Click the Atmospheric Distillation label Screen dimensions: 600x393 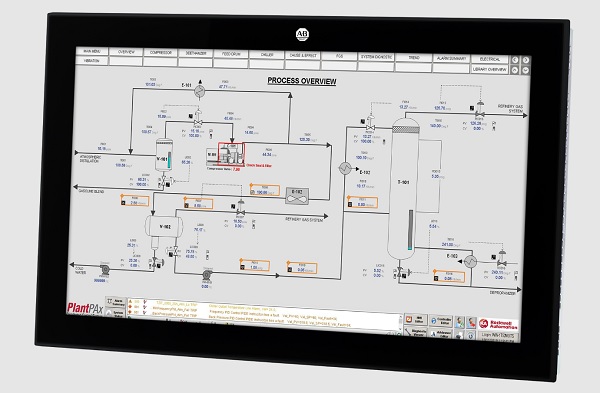pyautogui.click(x=91, y=159)
